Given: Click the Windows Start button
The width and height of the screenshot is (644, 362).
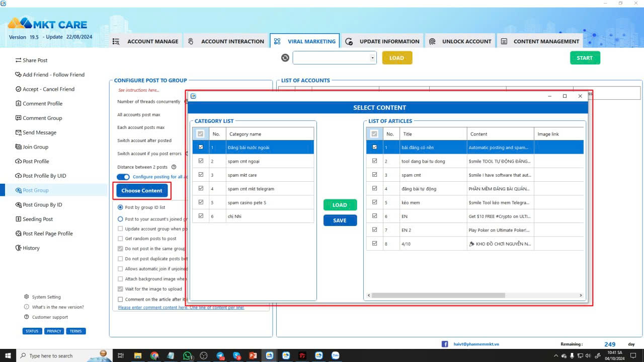Looking at the screenshot, I should coord(8,355).
